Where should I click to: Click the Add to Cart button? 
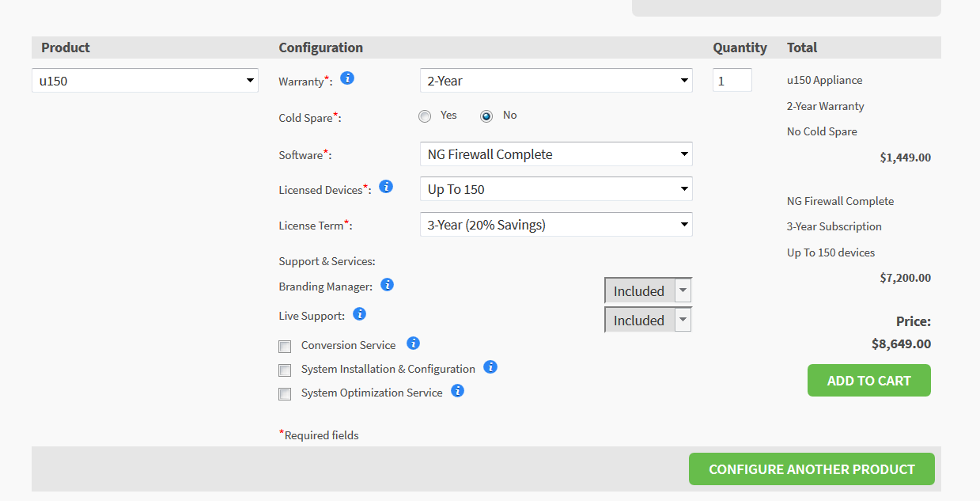(x=868, y=381)
